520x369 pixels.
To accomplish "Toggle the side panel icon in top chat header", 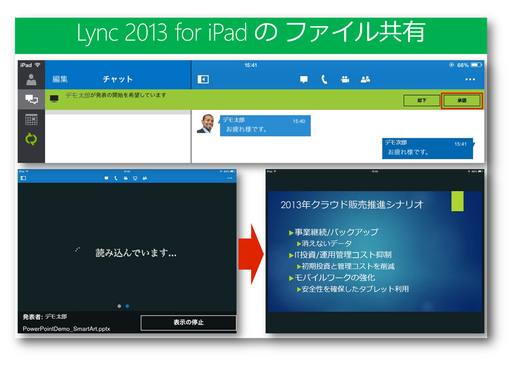I will (x=203, y=79).
